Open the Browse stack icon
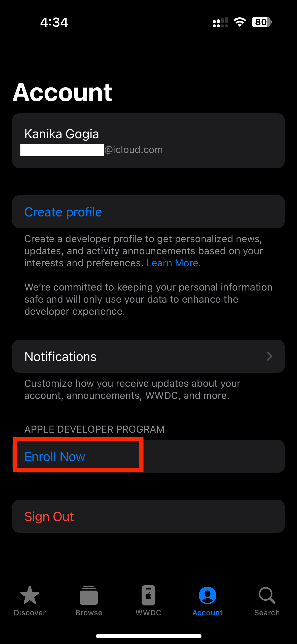Screen dimensions: 297x644 pyautogui.click(x=89, y=595)
